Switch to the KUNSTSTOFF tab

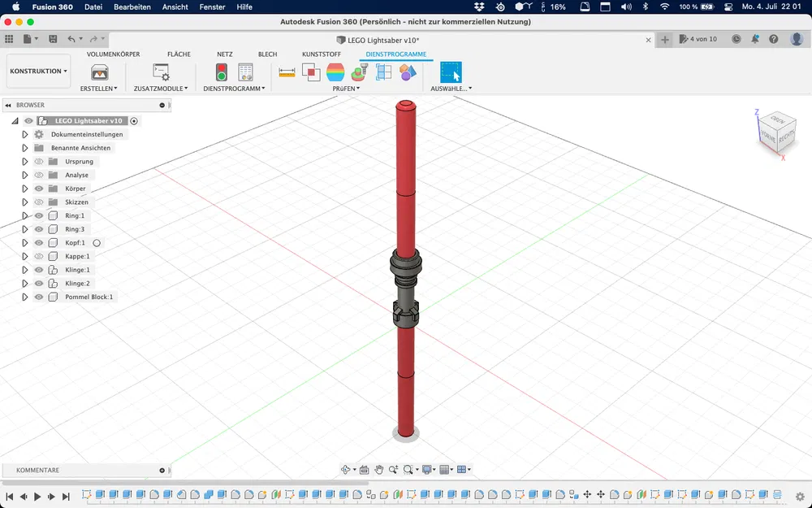click(321, 54)
